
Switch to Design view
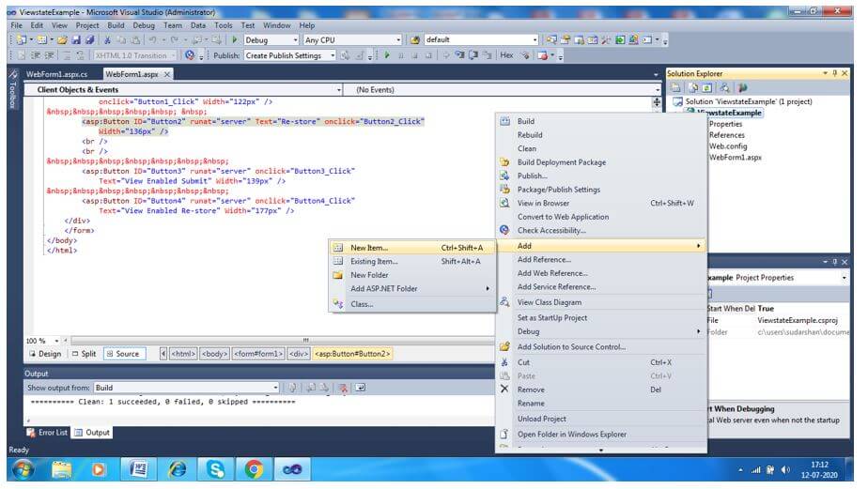44,354
